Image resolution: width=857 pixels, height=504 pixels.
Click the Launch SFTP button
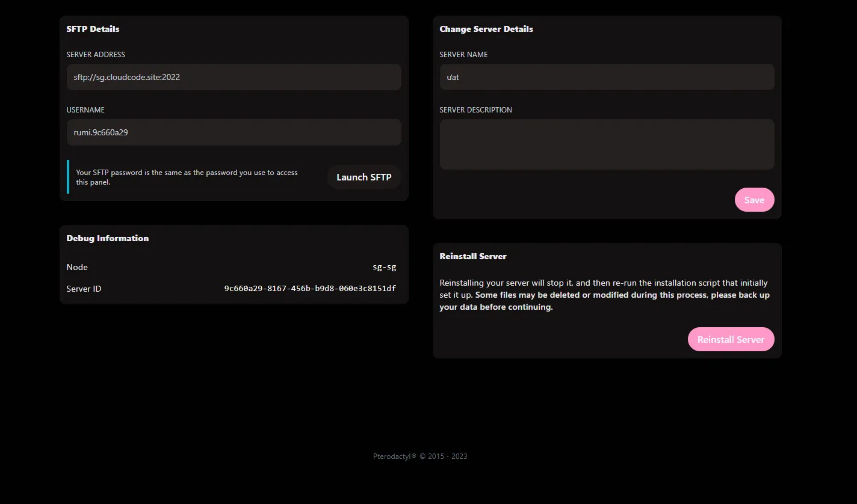pyautogui.click(x=364, y=177)
